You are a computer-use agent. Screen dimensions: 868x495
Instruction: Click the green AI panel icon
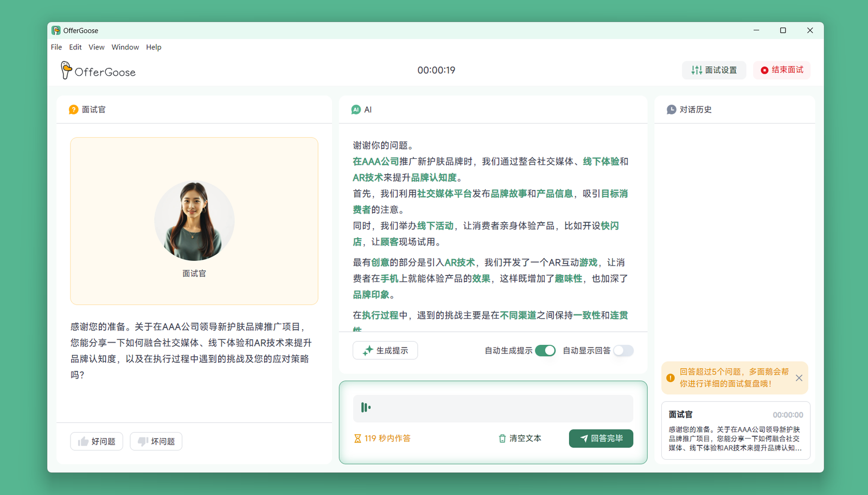coord(356,109)
